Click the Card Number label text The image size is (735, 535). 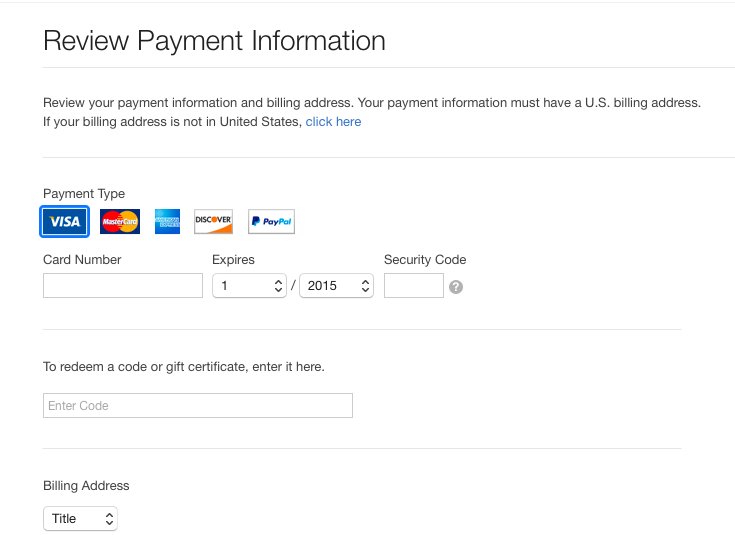click(82, 260)
